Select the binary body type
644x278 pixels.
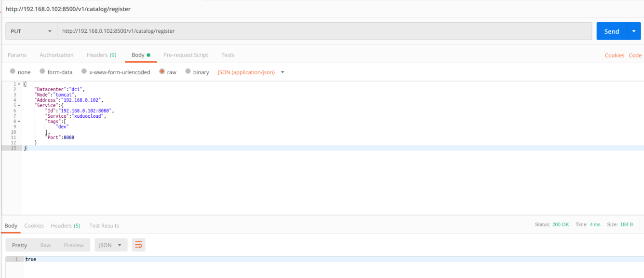coord(197,72)
